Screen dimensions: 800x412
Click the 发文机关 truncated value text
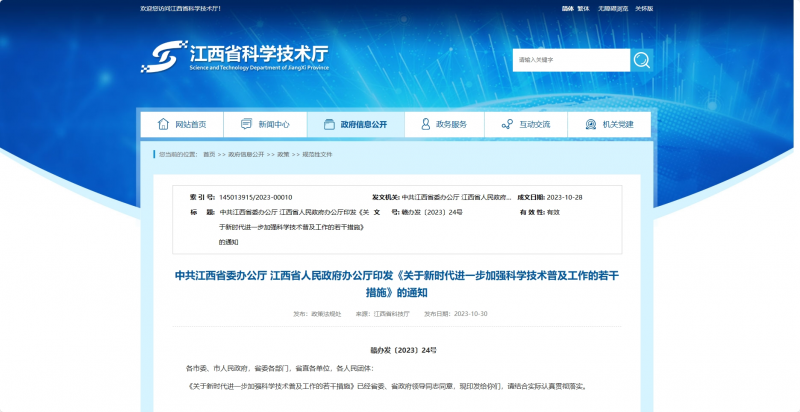click(x=457, y=198)
